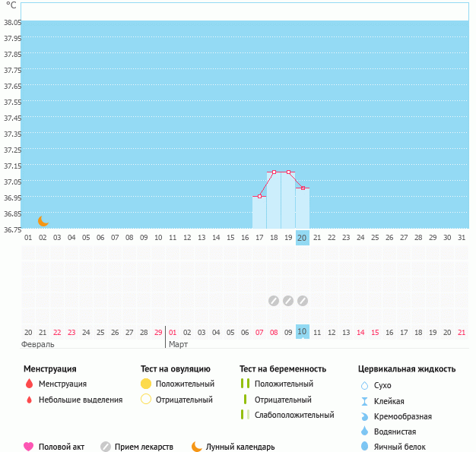Click the Слабоположительный pregnancy test icon
476x452 pixels.
[245, 415]
